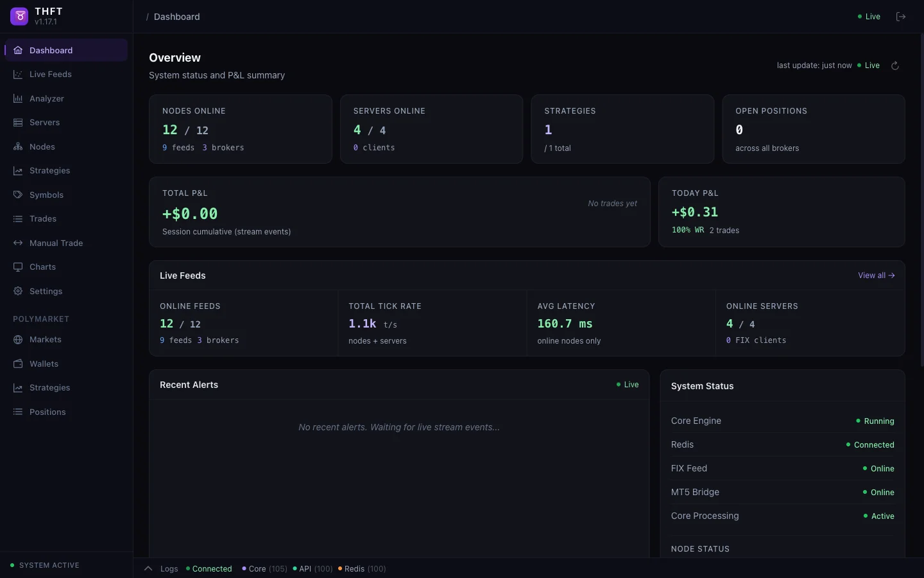Image resolution: width=924 pixels, height=578 pixels.
Task: Click the Redis (100) status entry
Action: [x=361, y=569]
